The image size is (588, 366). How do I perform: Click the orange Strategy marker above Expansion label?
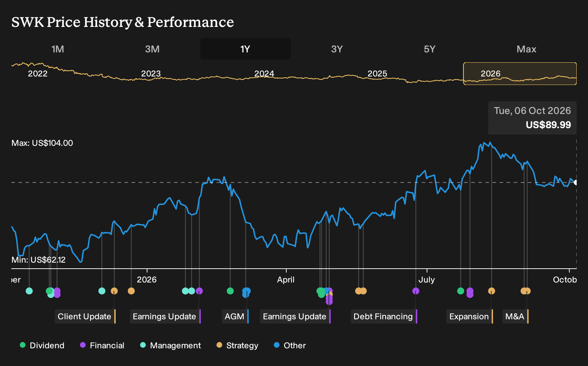(x=491, y=291)
